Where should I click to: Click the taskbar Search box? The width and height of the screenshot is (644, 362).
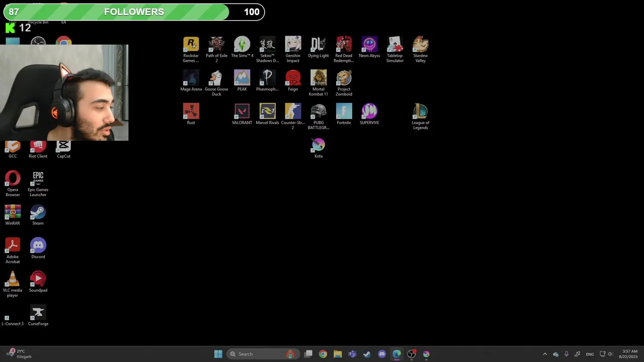click(x=263, y=354)
